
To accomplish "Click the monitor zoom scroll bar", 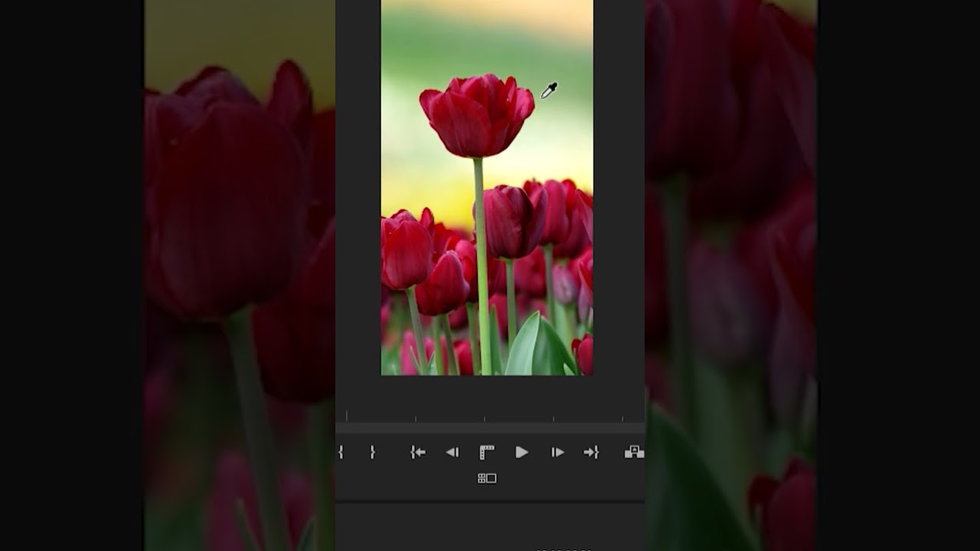I will point(490,429).
